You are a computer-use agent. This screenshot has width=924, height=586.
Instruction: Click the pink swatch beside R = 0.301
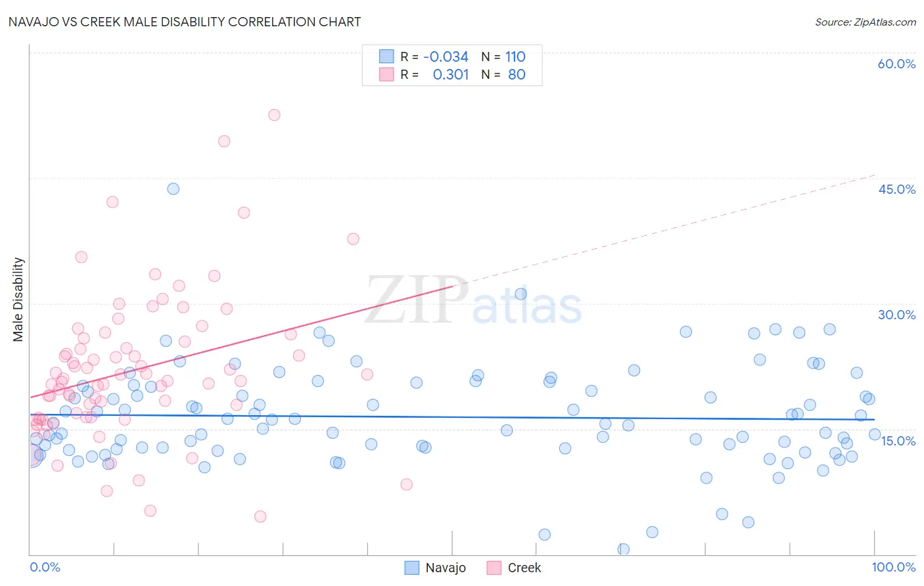point(386,74)
